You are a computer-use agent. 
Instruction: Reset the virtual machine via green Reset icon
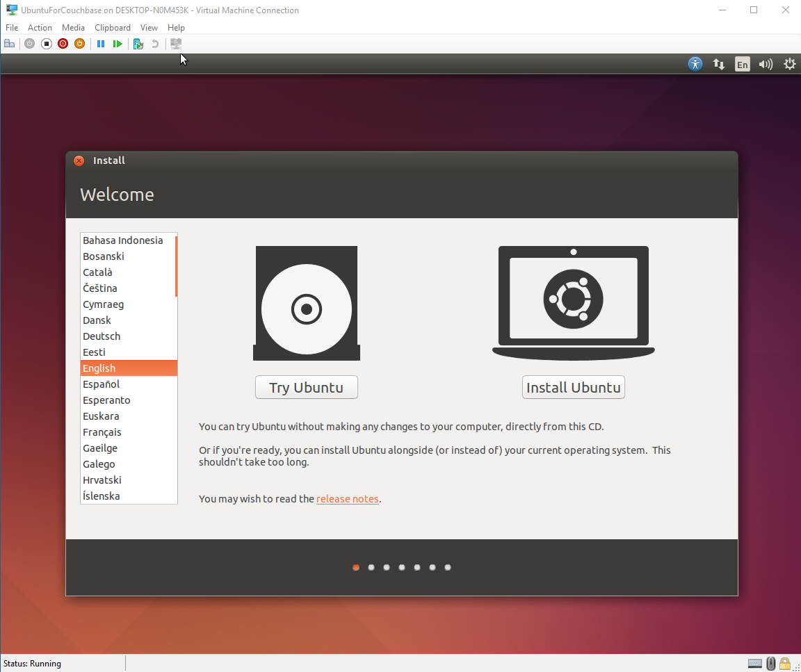[x=118, y=43]
